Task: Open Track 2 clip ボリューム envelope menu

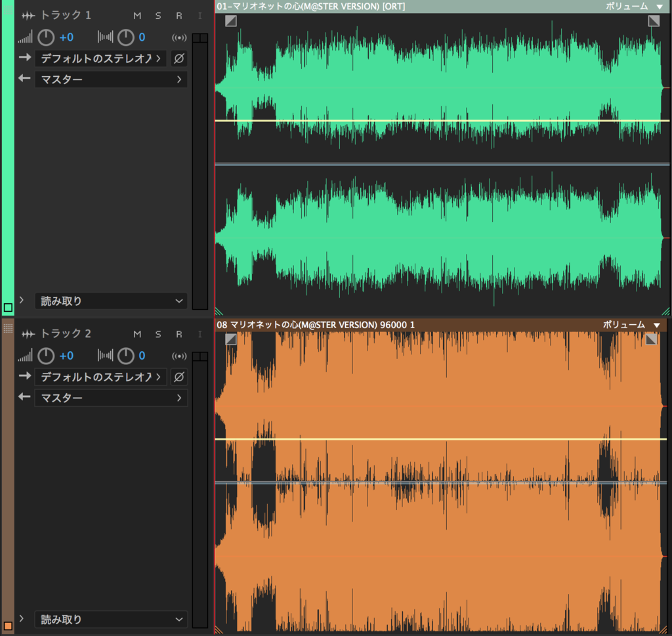Action: 632,325
